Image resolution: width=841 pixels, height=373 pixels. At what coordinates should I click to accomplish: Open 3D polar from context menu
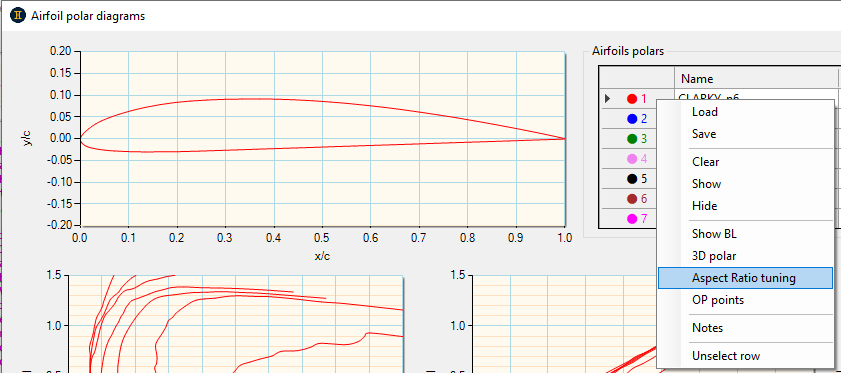coord(746,256)
